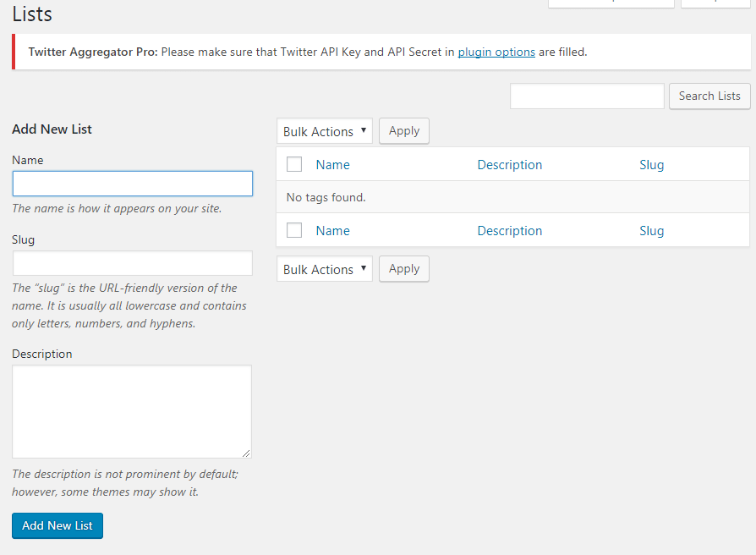Image resolution: width=756 pixels, height=555 pixels.
Task: Open the plugin options link
Action: (x=496, y=52)
